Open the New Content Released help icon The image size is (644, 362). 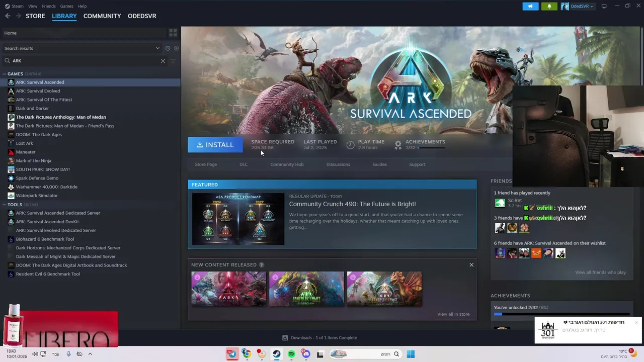click(261, 265)
